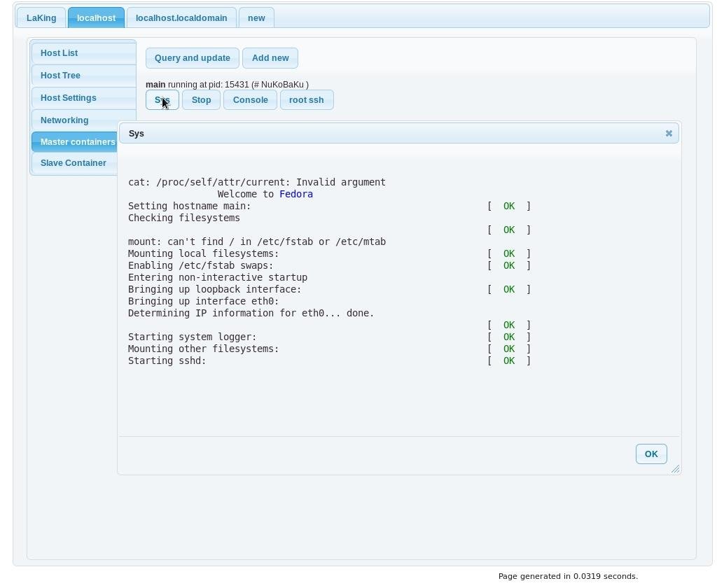This screenshot has width=717, height=588.
Task: Open the new tab
Action: pyautogui.click(x=256, y=17)
